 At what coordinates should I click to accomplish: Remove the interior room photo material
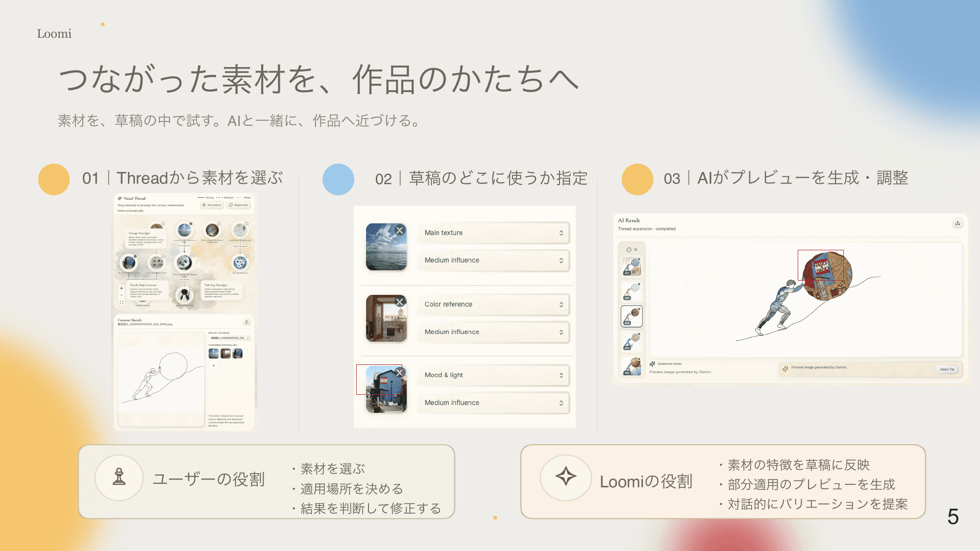coord(400,302)
